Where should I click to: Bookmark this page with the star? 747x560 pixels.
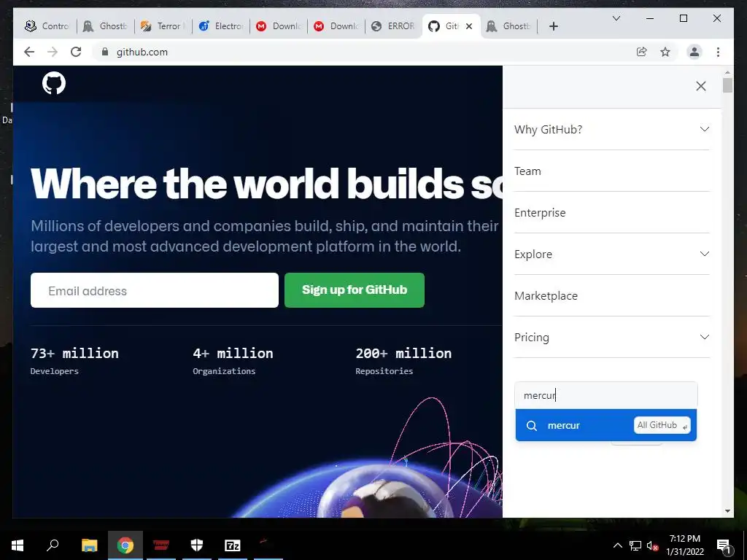coord(665,52)
